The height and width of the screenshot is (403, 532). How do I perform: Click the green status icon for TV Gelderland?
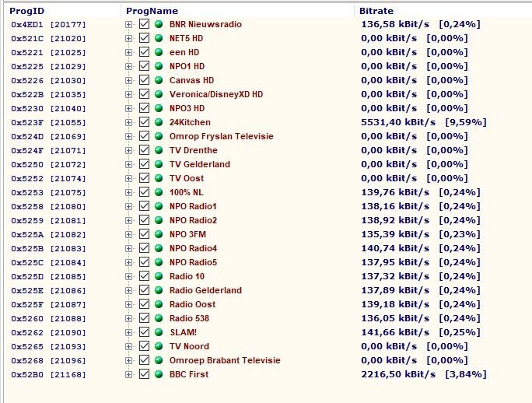coord(159,164)
